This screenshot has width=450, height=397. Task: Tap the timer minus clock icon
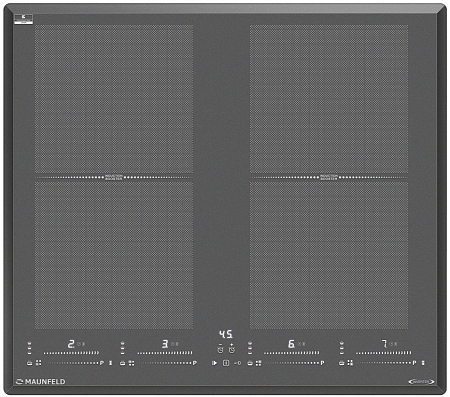(x=220, y=350)
